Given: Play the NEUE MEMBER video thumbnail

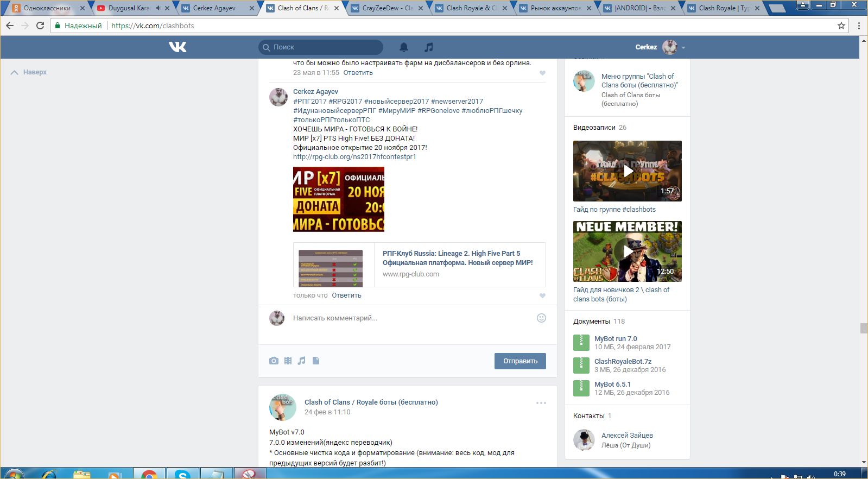Looking at the screenshot, I should (x=628, y=251).
